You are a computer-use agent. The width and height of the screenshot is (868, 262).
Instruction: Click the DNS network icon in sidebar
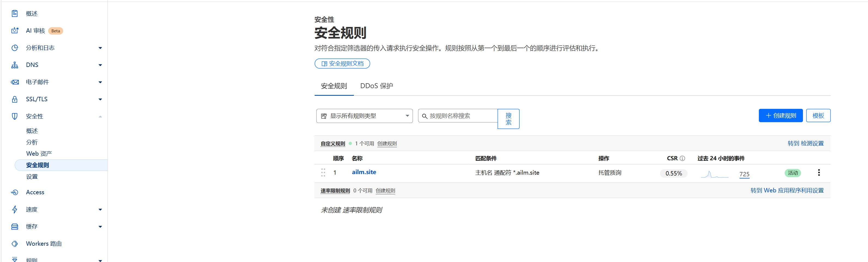click(14, 65)
